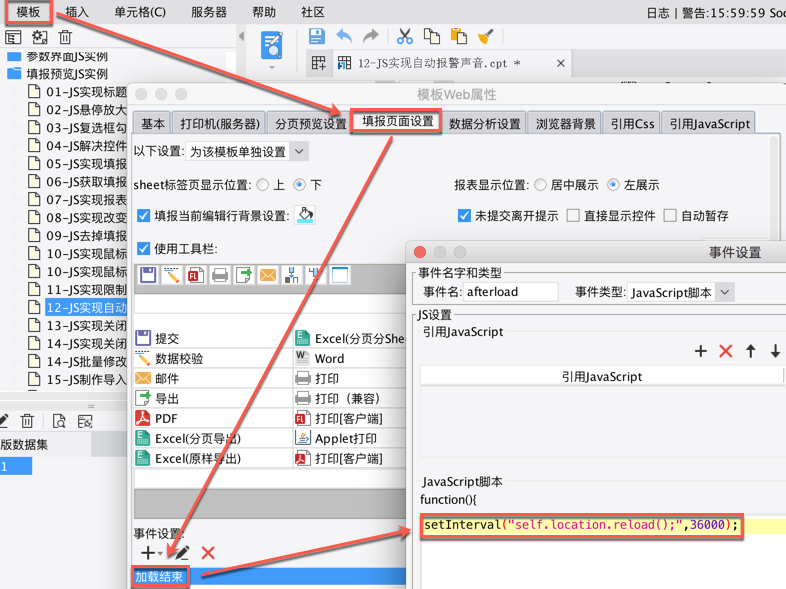786x589 pixels.
Task: Click the data validation pencil icon in toolbar preview
Action: (171, 275)
